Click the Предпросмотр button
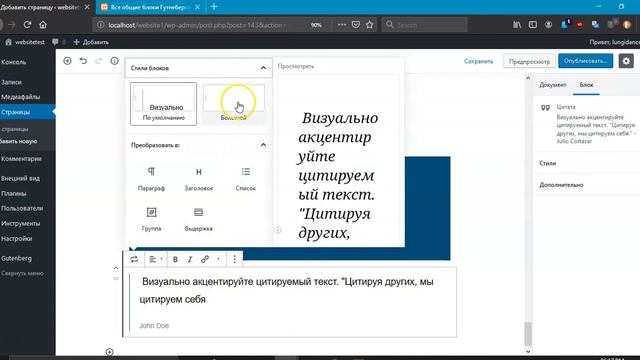 (529, 61)
